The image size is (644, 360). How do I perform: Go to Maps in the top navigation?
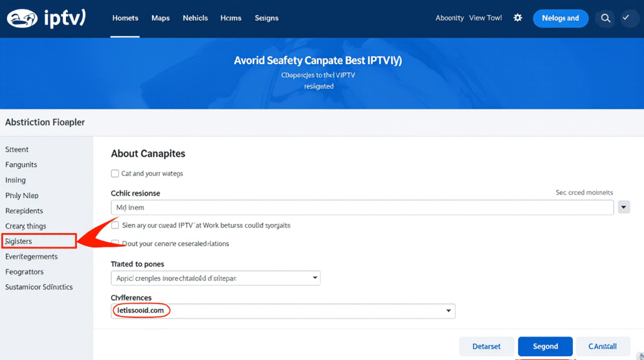[160, 18]
